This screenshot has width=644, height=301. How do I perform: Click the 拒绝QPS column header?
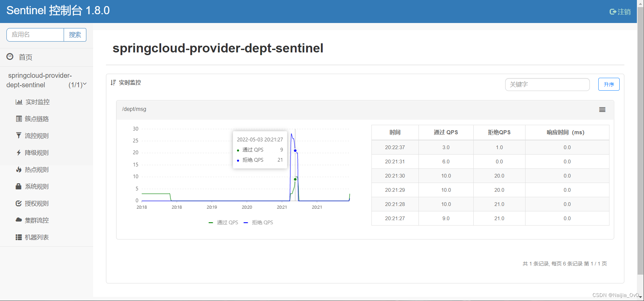click(x=499, y=132)
